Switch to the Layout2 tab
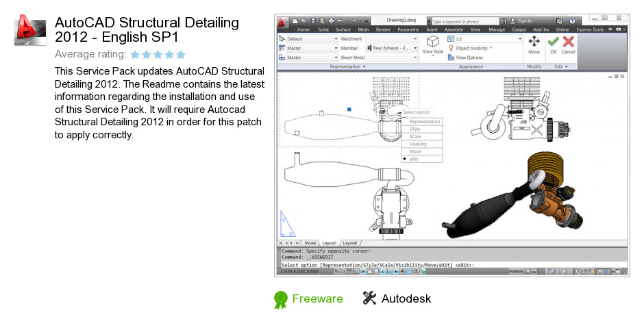Viewport: 644px width, 330px height. [x=350, y=243]
